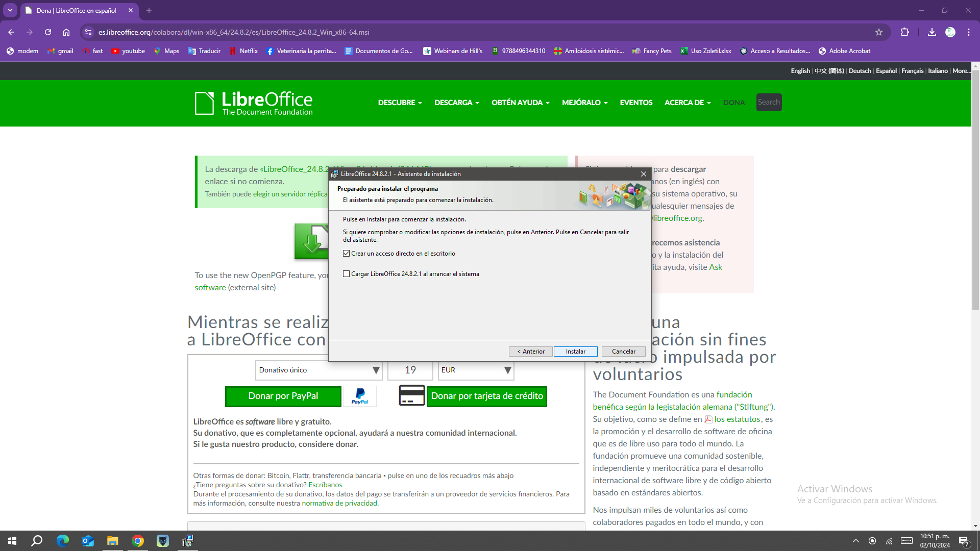Switch site language to Deutsch
This screenshot has height=551, width=980.
tap(860, 71)
